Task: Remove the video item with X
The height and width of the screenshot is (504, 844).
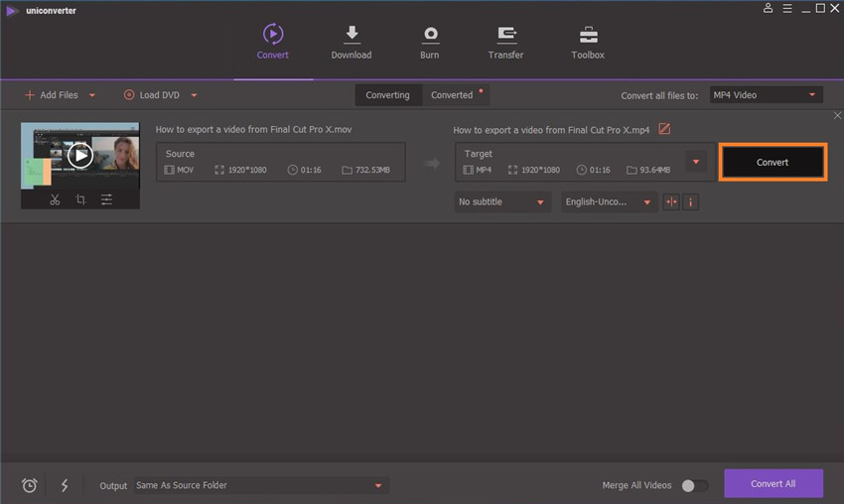Action: pyautogui.click(x=837, y=116)
